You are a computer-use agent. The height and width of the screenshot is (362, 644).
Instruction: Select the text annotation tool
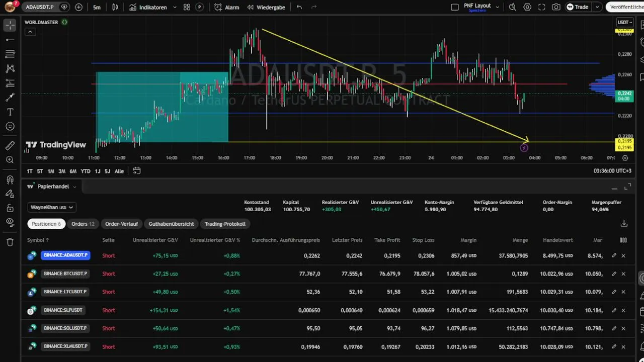point(10,112)
